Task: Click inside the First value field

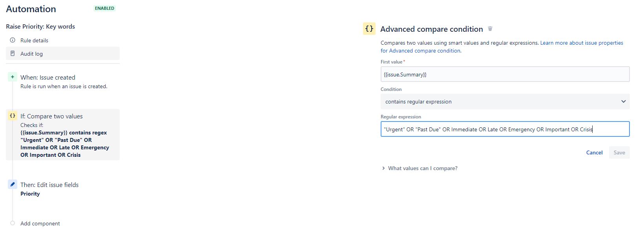Action: click(505, 74)
